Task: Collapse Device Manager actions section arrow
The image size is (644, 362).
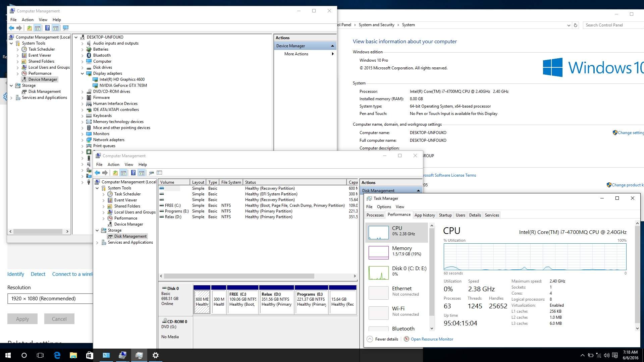Action: tap(332, 46)
